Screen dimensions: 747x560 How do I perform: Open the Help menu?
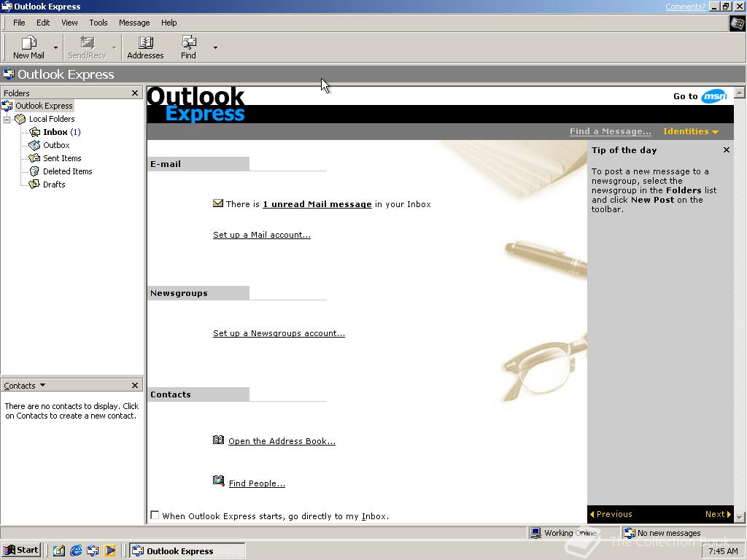(169, 23)
